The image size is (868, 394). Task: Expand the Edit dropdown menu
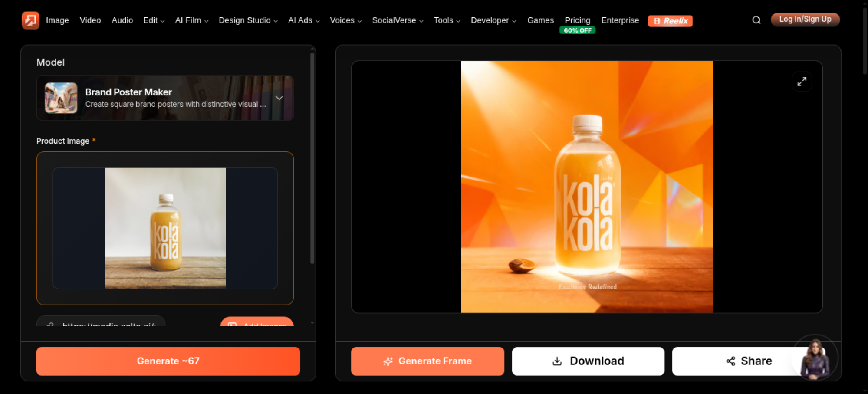click(154, 20)
